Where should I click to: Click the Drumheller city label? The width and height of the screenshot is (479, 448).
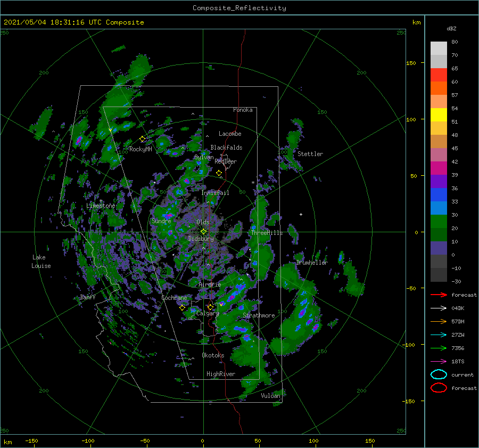click(312, 263)
